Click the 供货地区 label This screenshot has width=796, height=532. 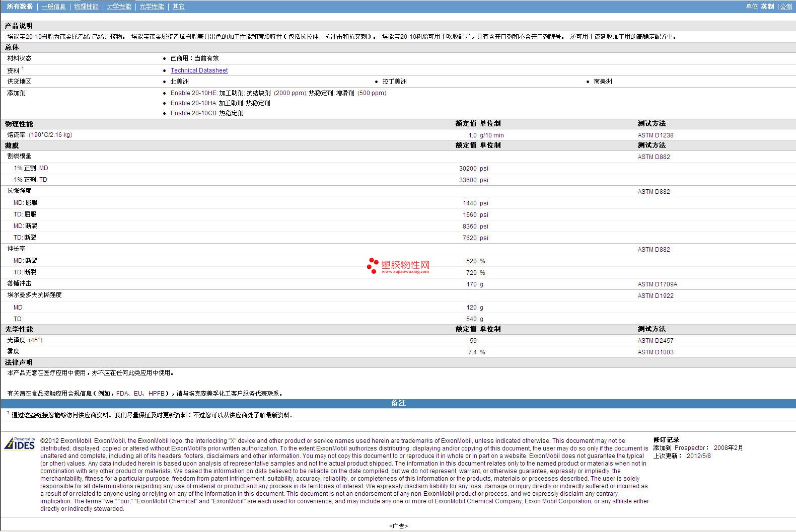tap(19, 82)
